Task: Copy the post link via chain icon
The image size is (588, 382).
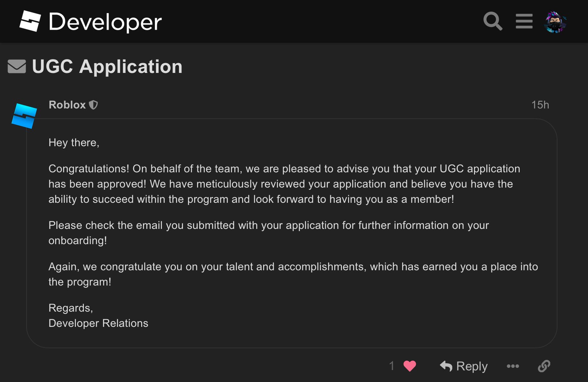Action: [544, 366]
